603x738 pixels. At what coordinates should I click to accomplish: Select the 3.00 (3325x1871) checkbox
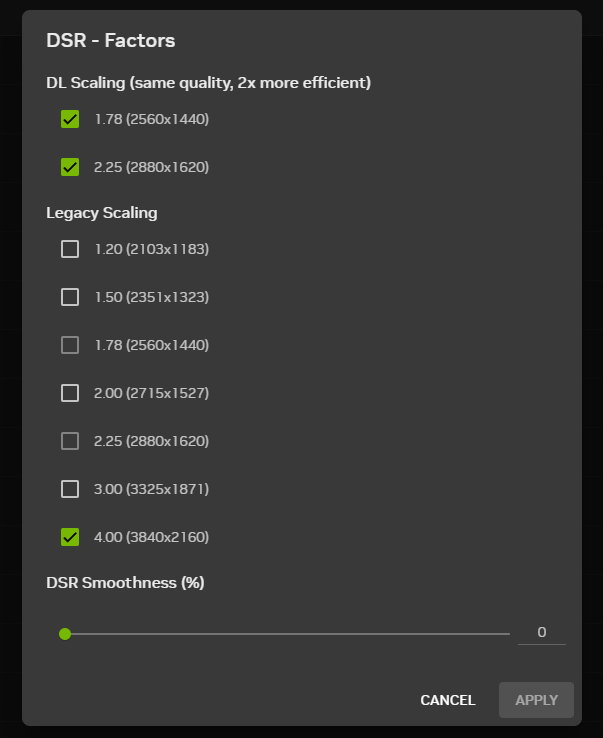point(70,489)
